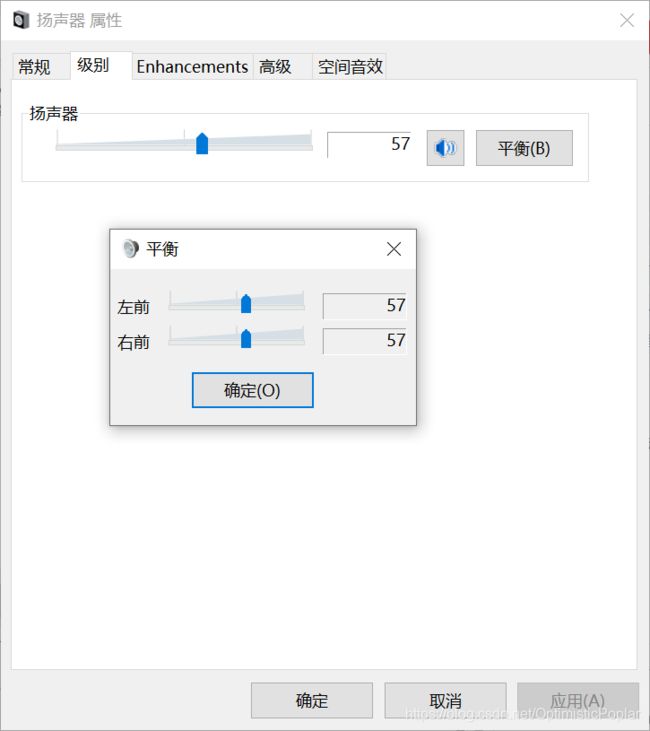Click the main speaker volume value field

(x=369, y=145)
